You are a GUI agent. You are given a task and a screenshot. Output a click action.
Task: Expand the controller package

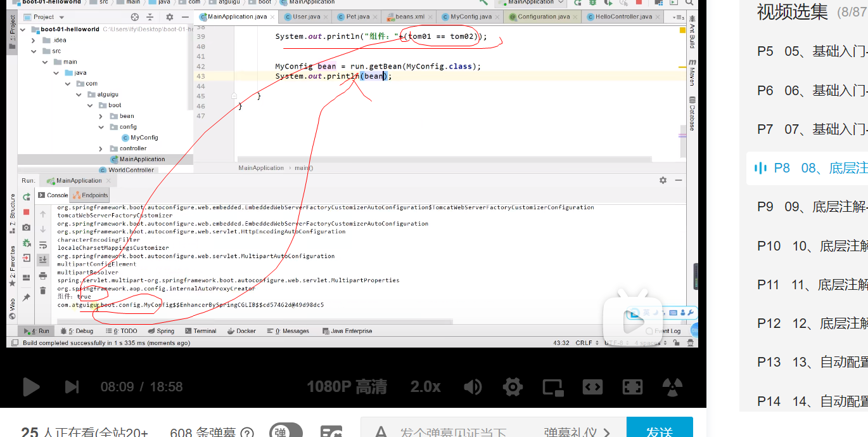point(101,148)
